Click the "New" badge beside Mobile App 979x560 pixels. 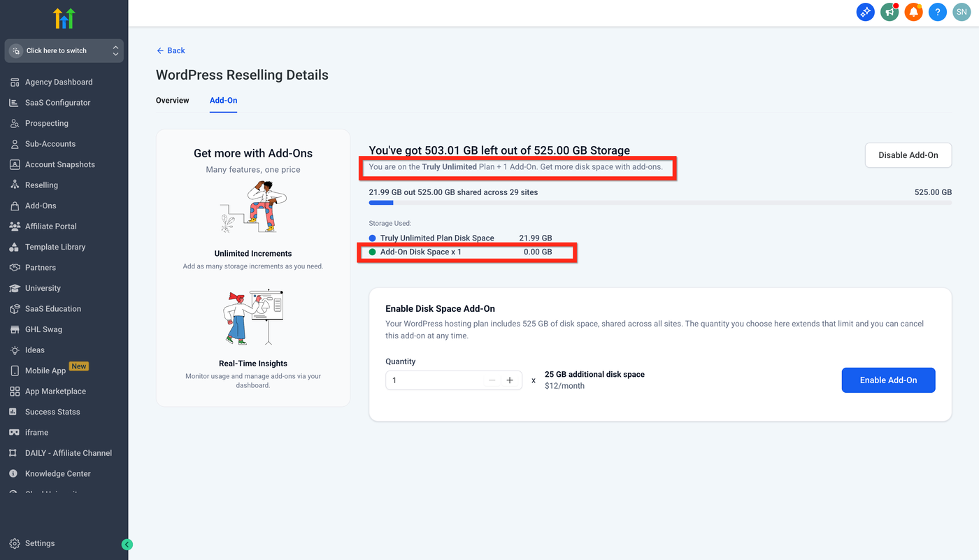pyautogui.click(x=79, y=366)
